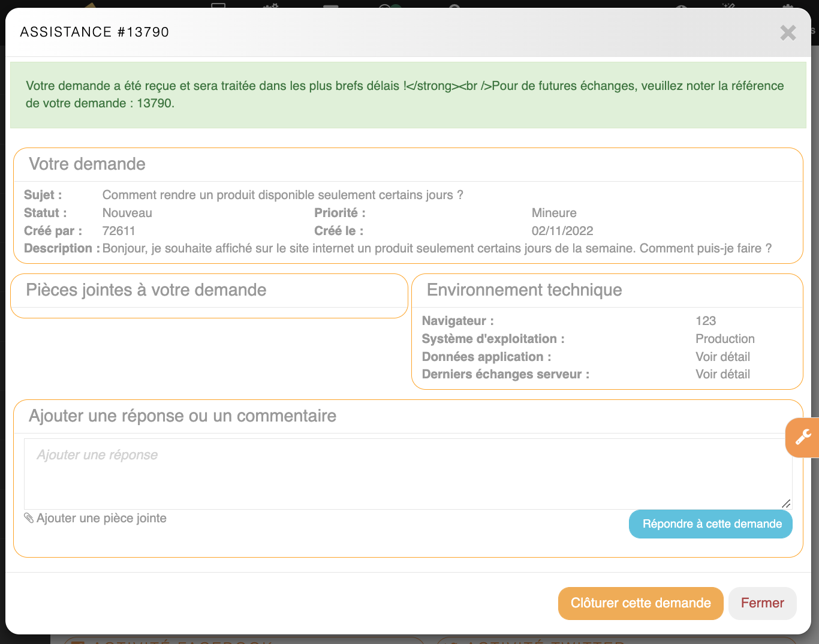This screenshot has height=644, width=819.
Task: Click the creation date 02/11/2022
Action: (562, 231)
